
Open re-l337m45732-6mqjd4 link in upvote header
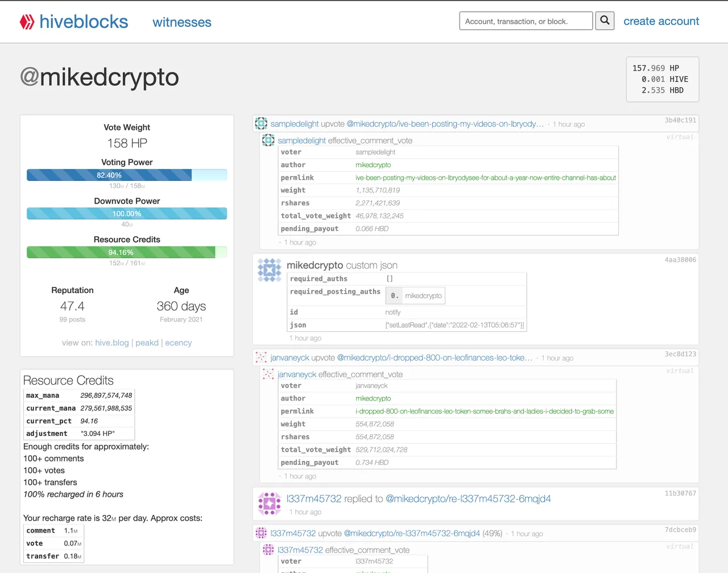(x=412, y=533)
